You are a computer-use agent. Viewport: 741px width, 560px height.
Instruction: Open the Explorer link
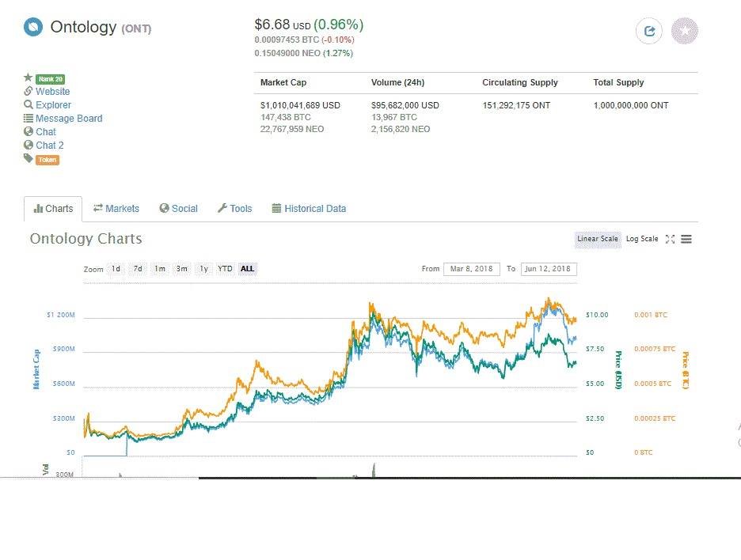click(53, 105)
